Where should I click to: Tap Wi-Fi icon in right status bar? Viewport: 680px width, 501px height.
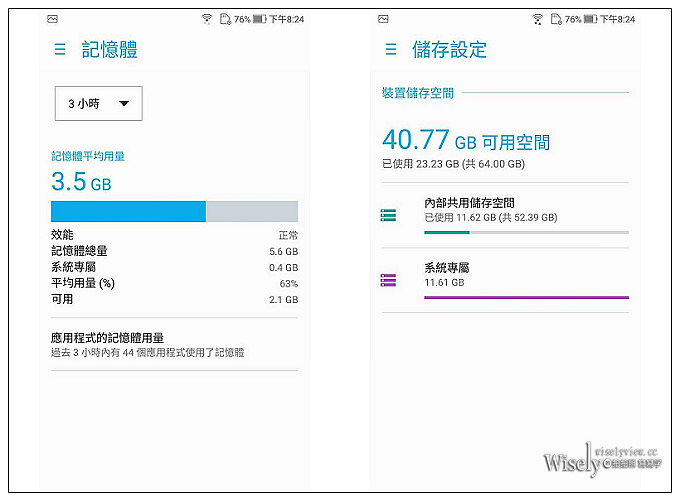(x=538, y=19)
